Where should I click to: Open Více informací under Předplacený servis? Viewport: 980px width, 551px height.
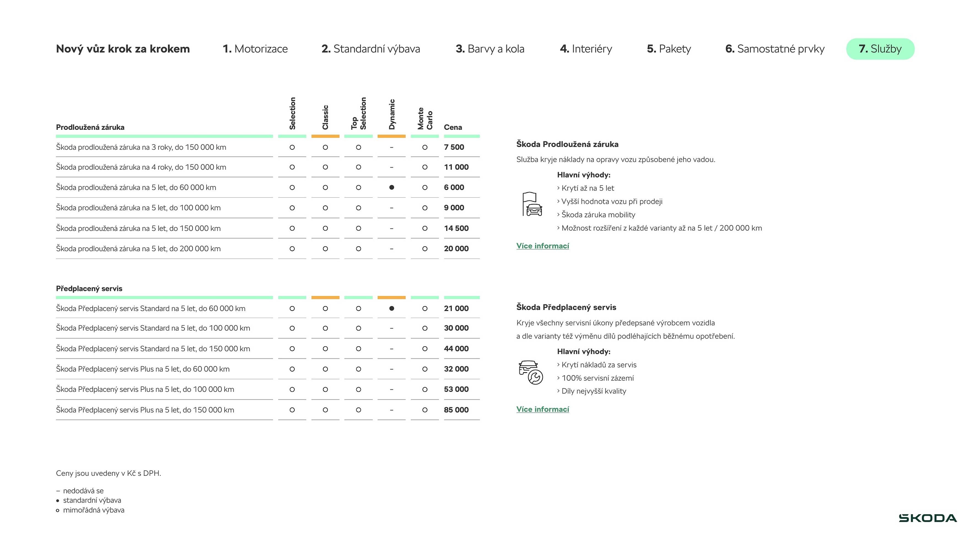point(542,409)
